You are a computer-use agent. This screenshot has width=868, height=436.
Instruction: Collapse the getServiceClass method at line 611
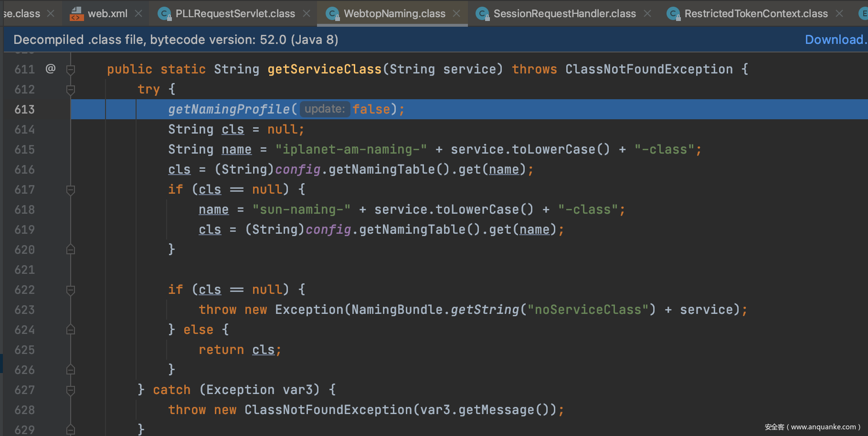point(71,70)
